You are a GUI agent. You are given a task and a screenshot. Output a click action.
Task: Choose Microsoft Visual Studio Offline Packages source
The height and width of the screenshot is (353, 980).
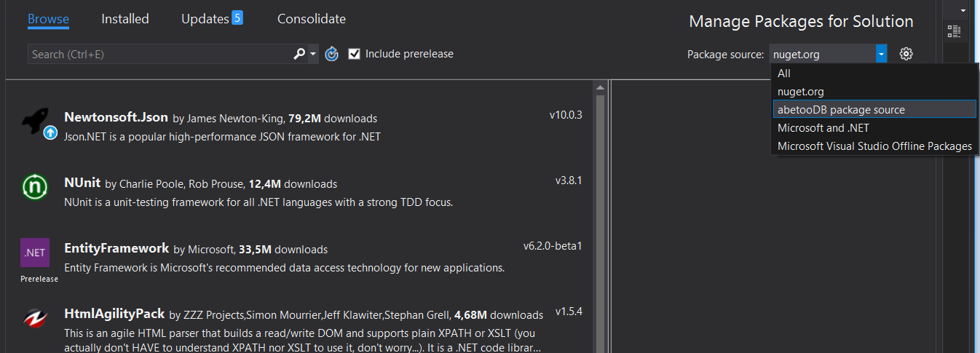click(x=874, y=146)
